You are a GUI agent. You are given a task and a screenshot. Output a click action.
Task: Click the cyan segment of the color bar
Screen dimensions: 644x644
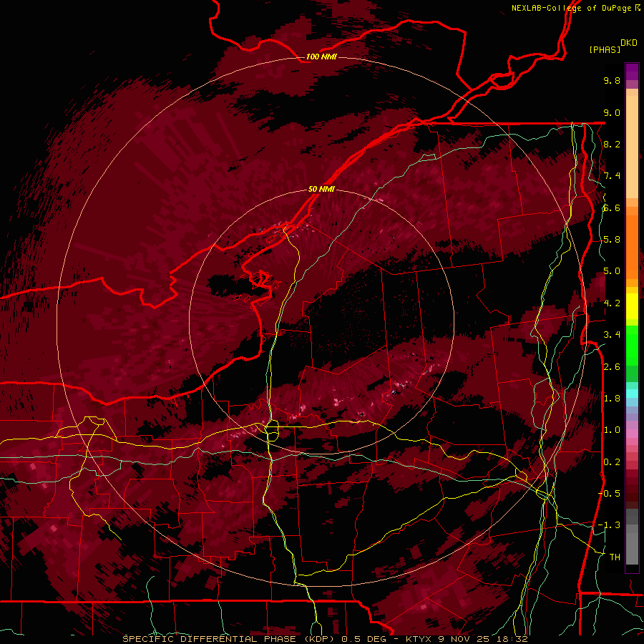pos(632,394)
